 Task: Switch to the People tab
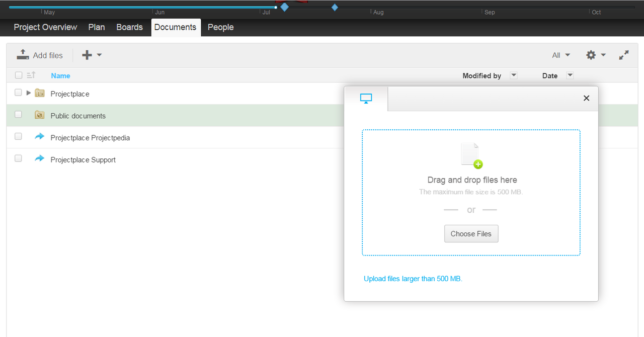coord(221,27)
